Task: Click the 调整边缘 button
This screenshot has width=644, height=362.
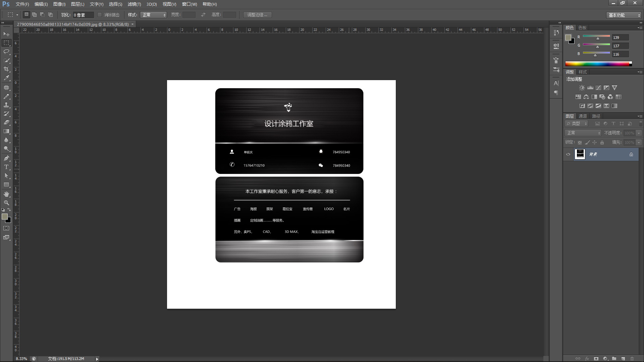Action: [x=257, y=15]
